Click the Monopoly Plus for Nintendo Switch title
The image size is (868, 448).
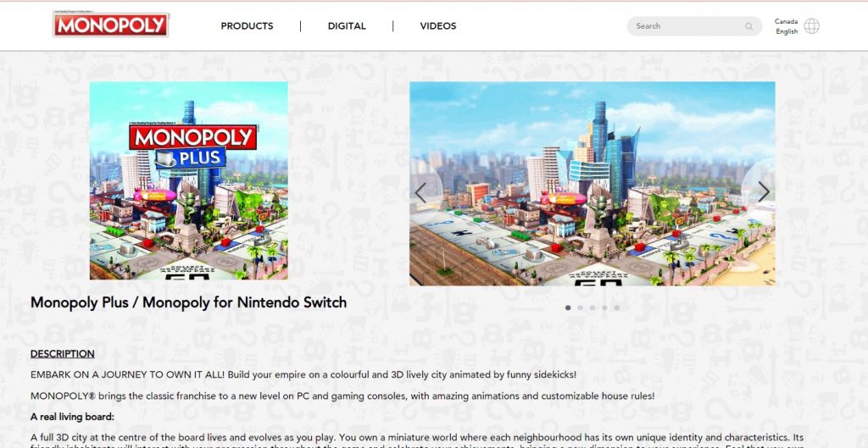188,302
